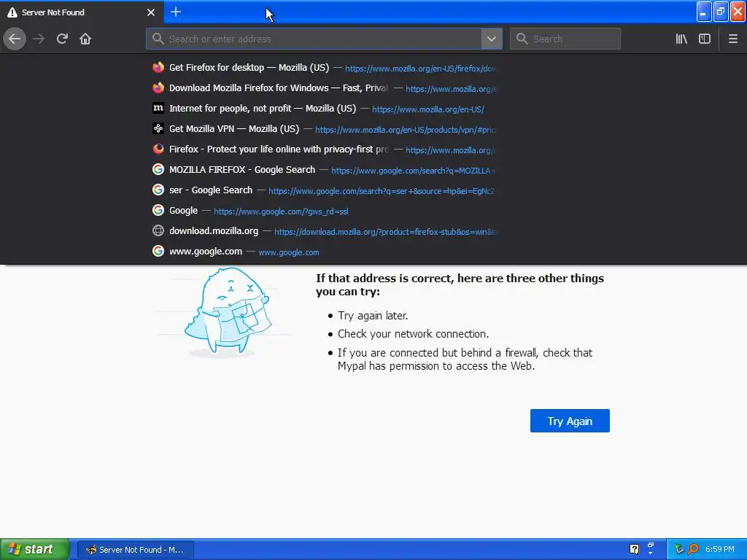The height and width of the screenshot is (560, 747).
Task: Click the Google icon beside MOZILLA FIREFOX search
Action: coord(158,169)
